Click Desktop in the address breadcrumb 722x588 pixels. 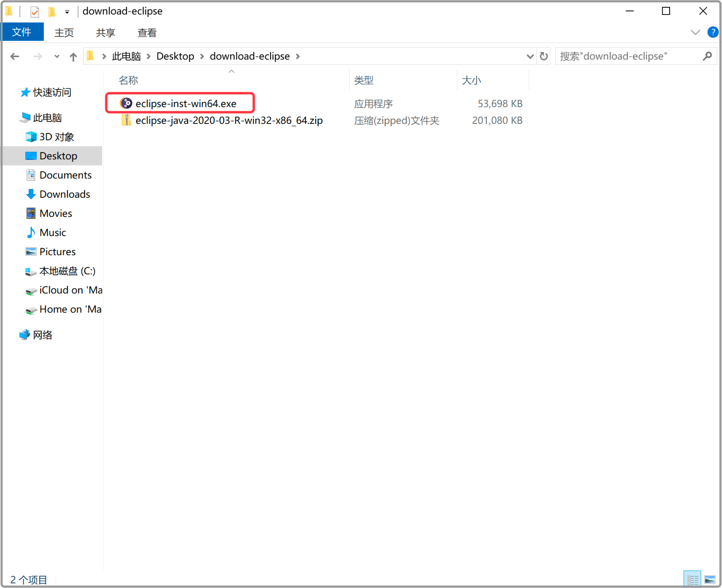175,56
